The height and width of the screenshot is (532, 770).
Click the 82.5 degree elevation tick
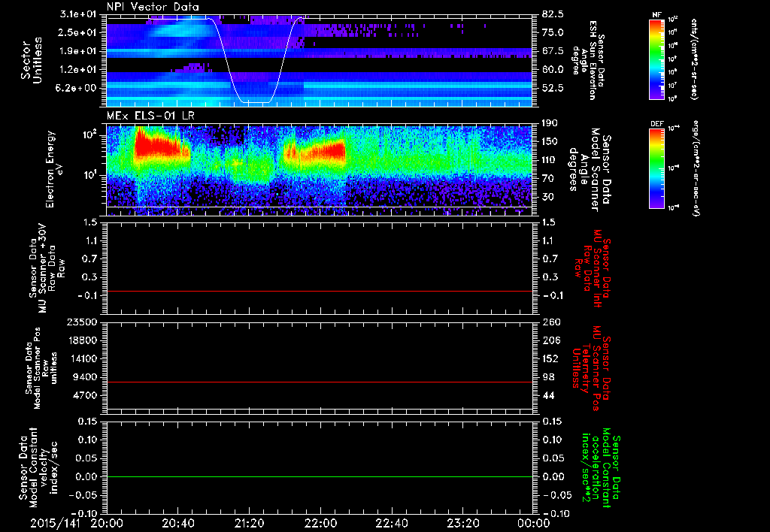click(553, 14)
